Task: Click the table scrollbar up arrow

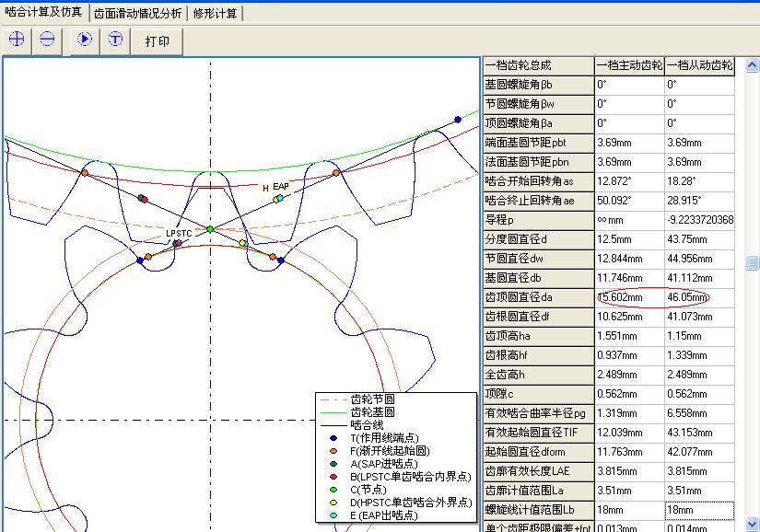Action: pos(752,65)
